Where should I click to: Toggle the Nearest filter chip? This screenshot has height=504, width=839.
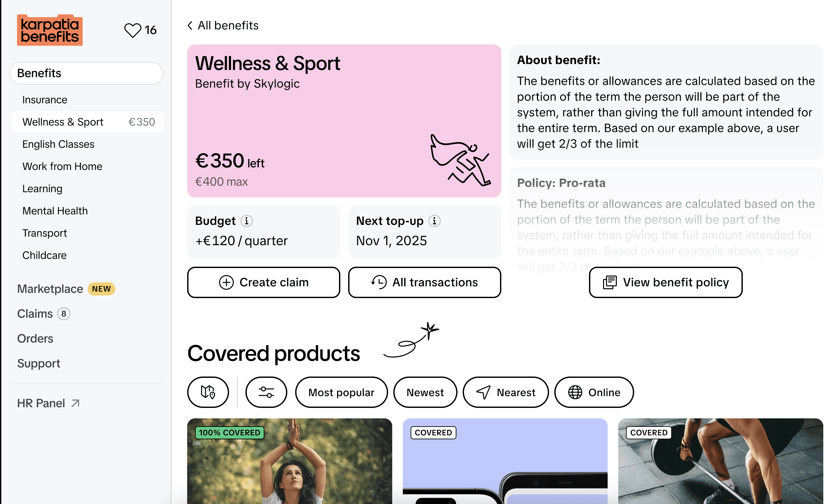[x=506, y=392]
